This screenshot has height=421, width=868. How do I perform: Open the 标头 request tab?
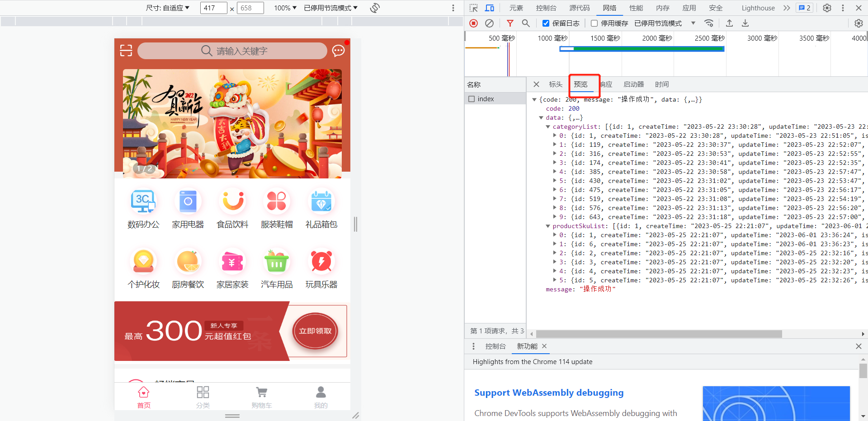(x=555, y=84)
